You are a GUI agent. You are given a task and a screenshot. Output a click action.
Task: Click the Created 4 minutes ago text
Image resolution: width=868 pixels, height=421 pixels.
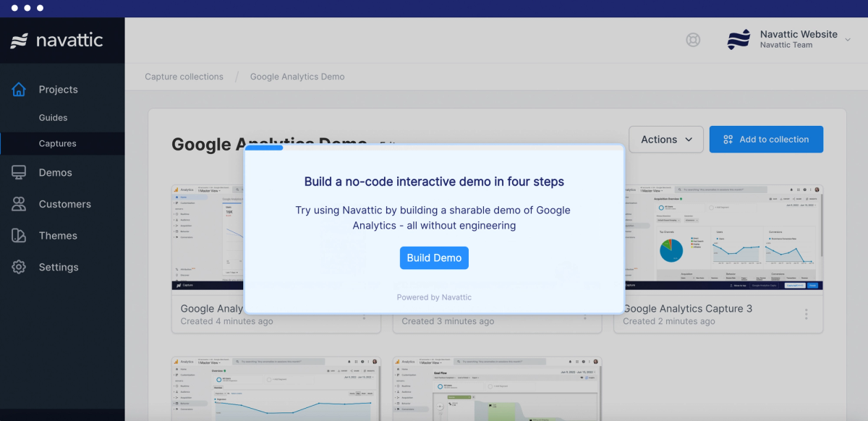click(226, 321)
